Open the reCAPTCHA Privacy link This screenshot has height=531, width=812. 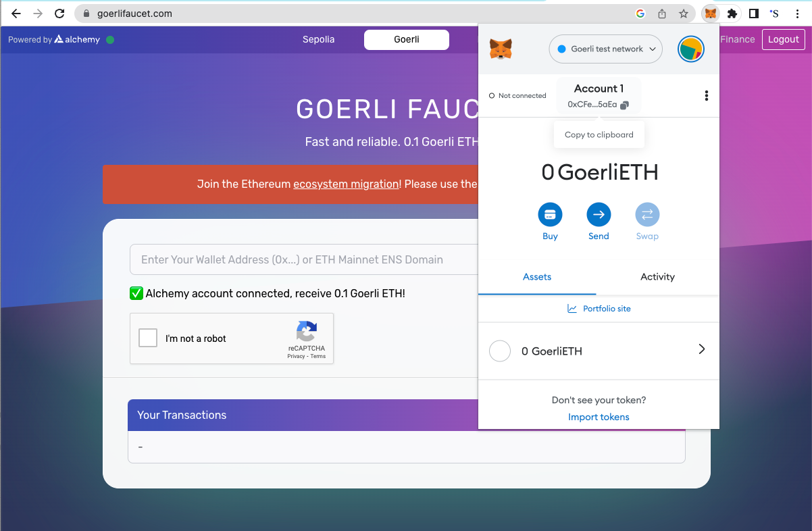pos(296,356)
